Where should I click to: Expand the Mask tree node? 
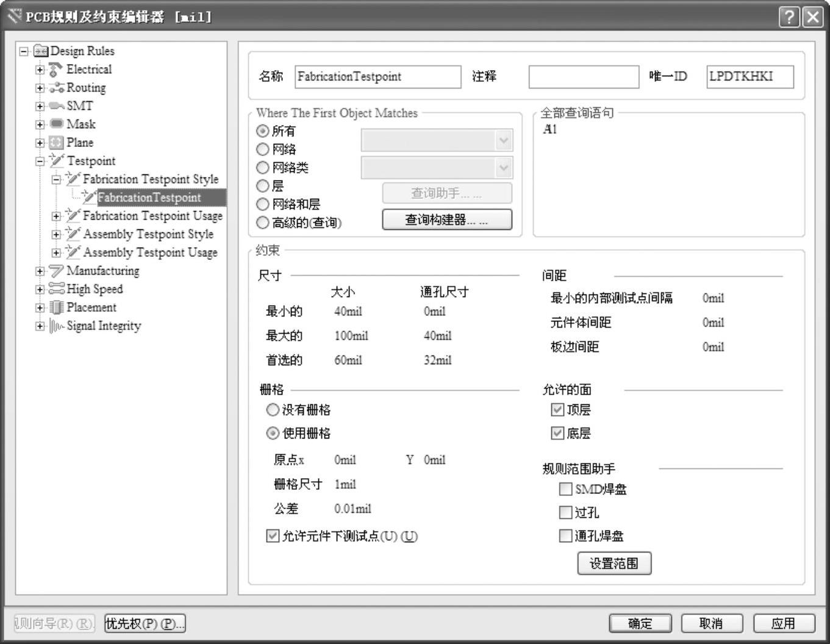pyautogui.click(x=40, y=124)
